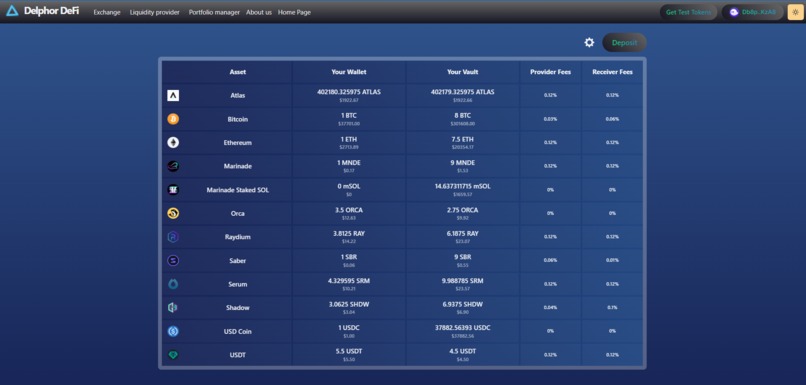Click the 3.8125 RAY wallet cell

(x=349, y=237)
